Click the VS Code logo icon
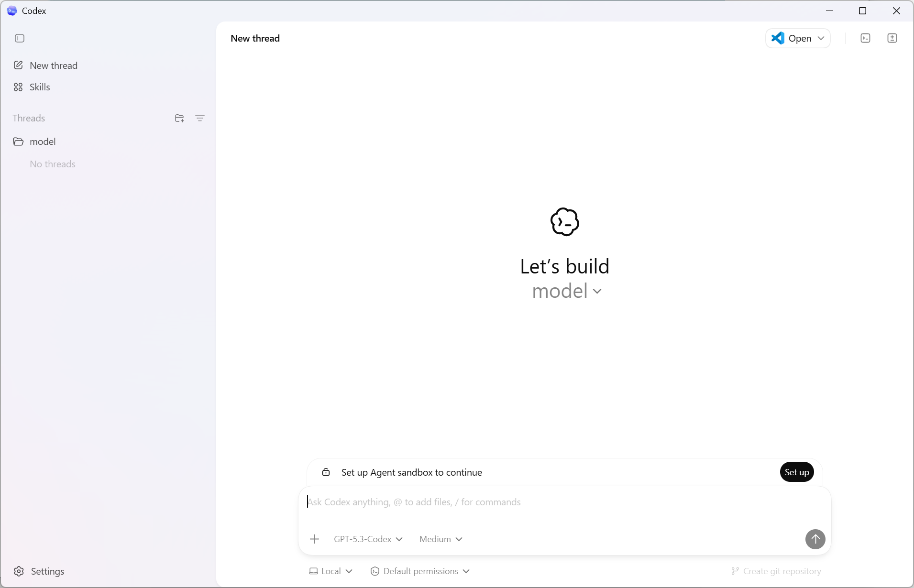Image resolution: width=914 pixels, height=588 pixels. click(778, 38)
